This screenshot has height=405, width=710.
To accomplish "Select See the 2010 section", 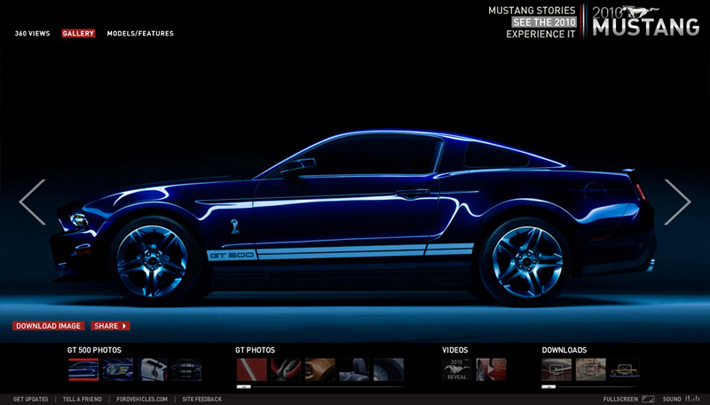I will click(x=544, y=22).
